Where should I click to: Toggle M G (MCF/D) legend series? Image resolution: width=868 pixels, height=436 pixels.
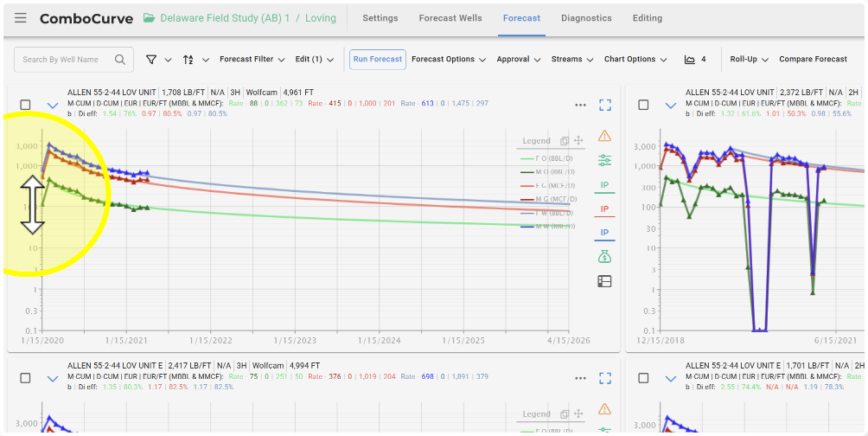pos(548,200)
